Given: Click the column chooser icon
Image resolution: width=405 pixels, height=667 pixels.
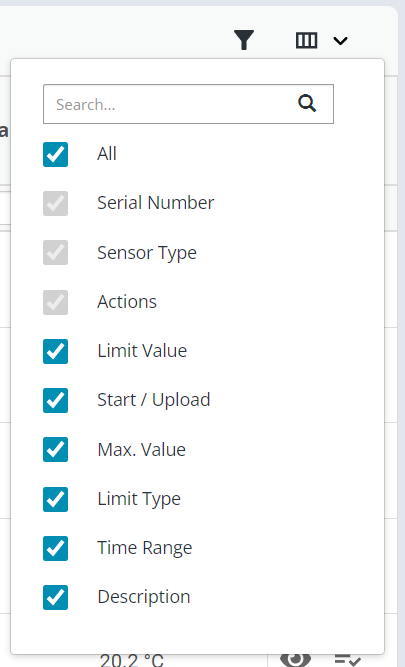Looking at the screenshot, I should point(306,40).
